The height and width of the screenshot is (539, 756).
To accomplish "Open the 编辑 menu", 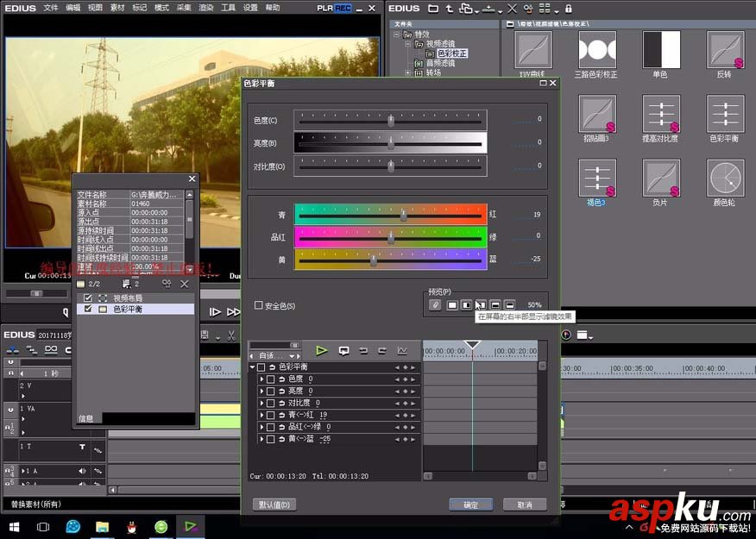I will click(x=72, y=8).
